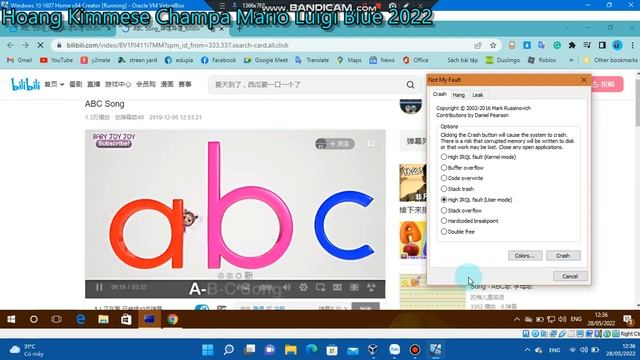Launch Edge from the guest taskbar

click(80, 319)
